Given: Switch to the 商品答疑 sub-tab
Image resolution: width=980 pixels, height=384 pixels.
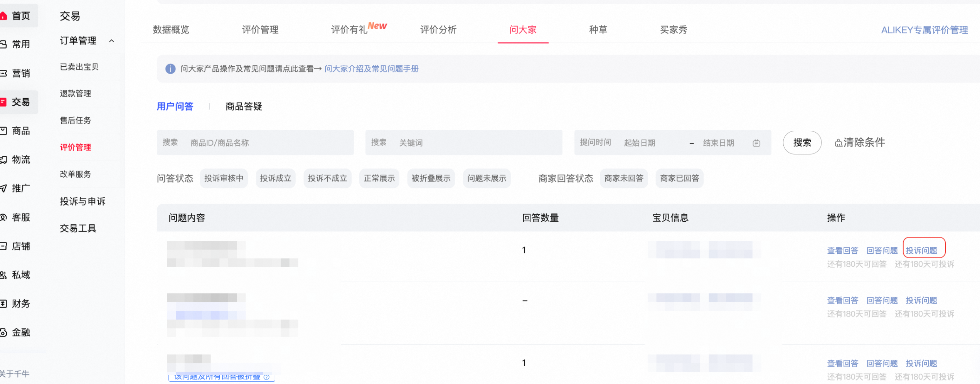Looking at the screenshot, I should (244, 106).
